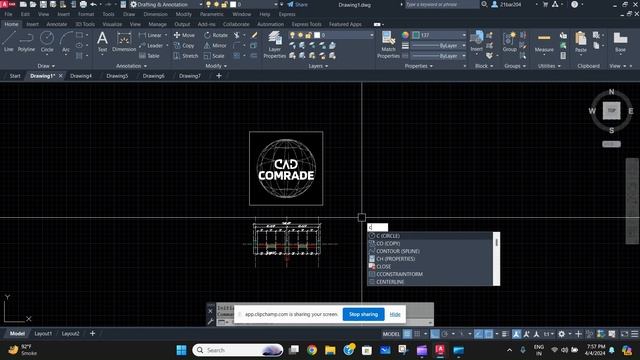Switch to the Drawing5 file tab

point(117,76)
